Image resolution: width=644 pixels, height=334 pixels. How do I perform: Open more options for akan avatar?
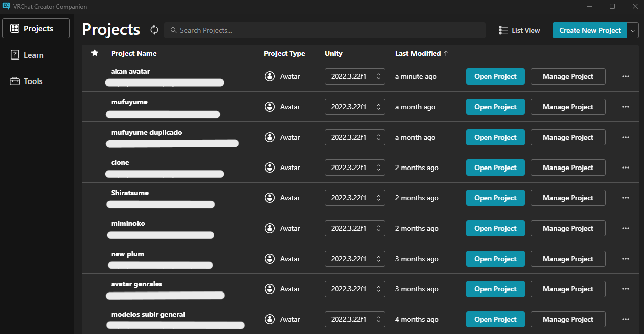click(626, 76)
